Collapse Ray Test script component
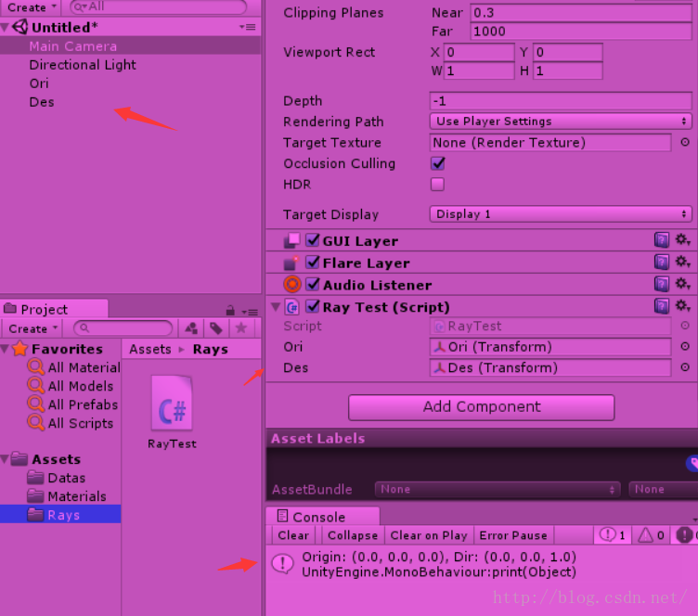Screen dimensions: 698x616 pos(276,306)
